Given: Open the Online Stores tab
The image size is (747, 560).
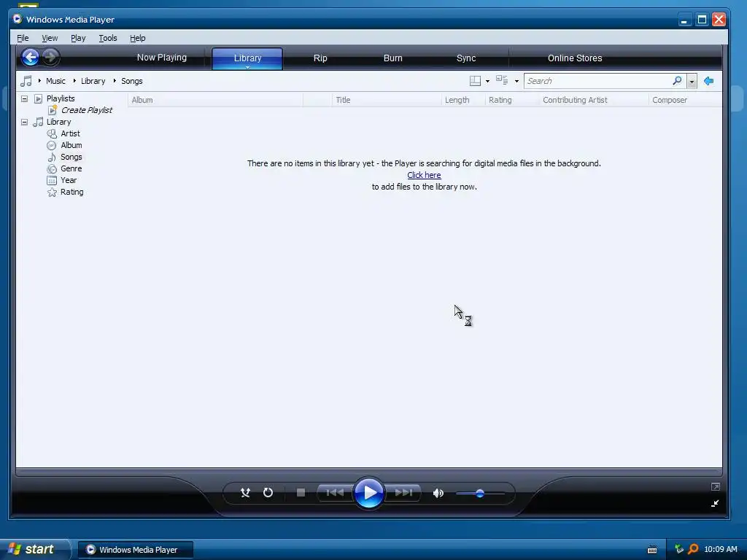Looking at the screenshot, I should pyautogui.click(x=575, y=58).
